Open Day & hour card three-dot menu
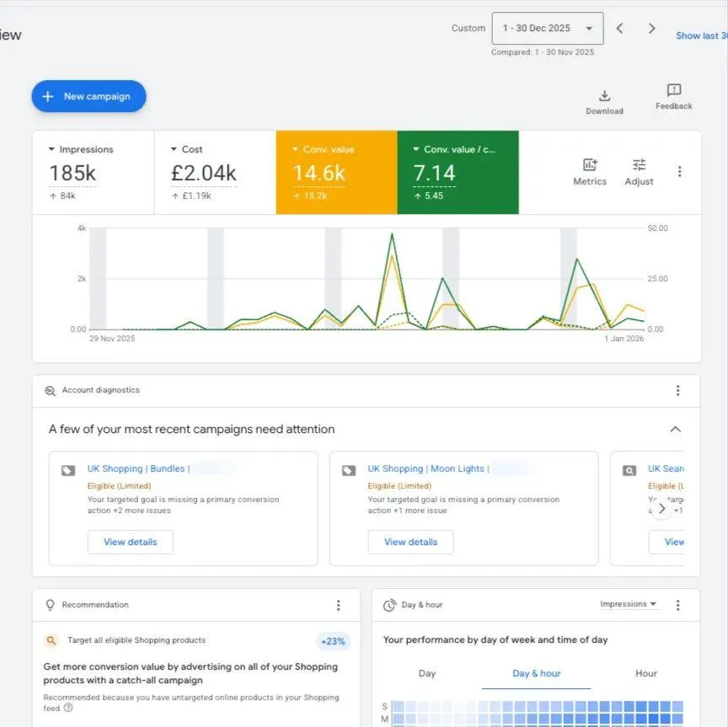Viewport: 728px width, 727px height. (x=677, y=605)
